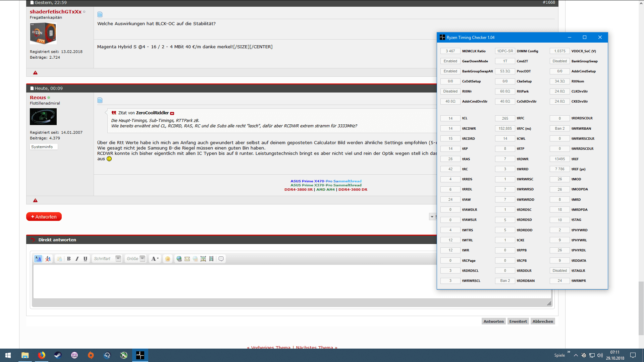Toggle underline formatting in reply editor
Screen dimensions: 644x362
(85, 259)
